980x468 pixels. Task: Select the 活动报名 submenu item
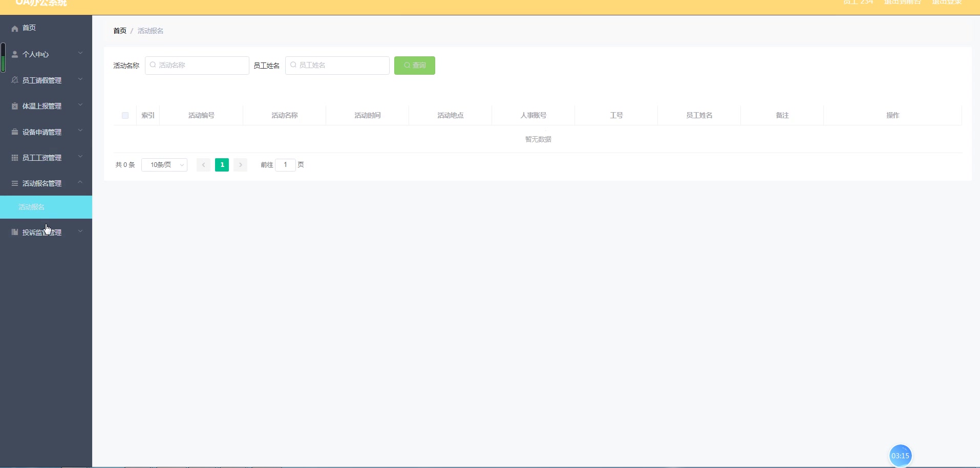(46, 207)
